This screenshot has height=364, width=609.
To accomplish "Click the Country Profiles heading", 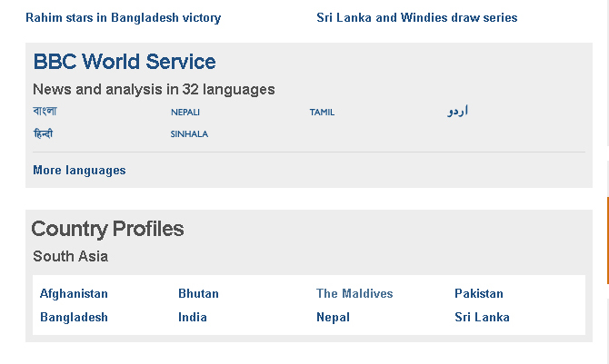I will pyautogui.click(x=107, y=229).
